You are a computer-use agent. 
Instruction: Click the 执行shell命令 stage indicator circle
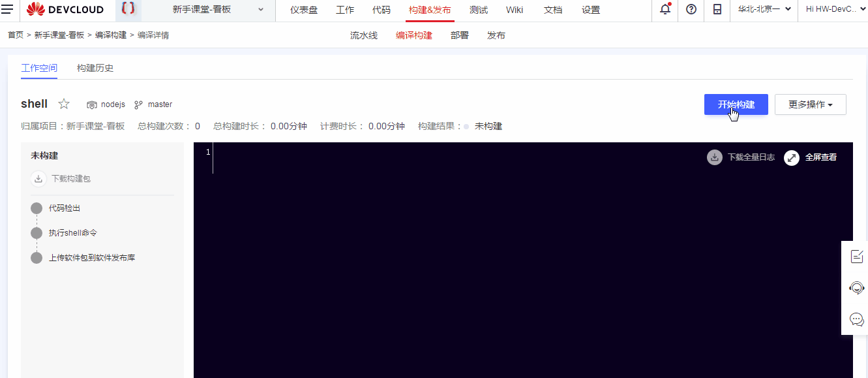37,232
